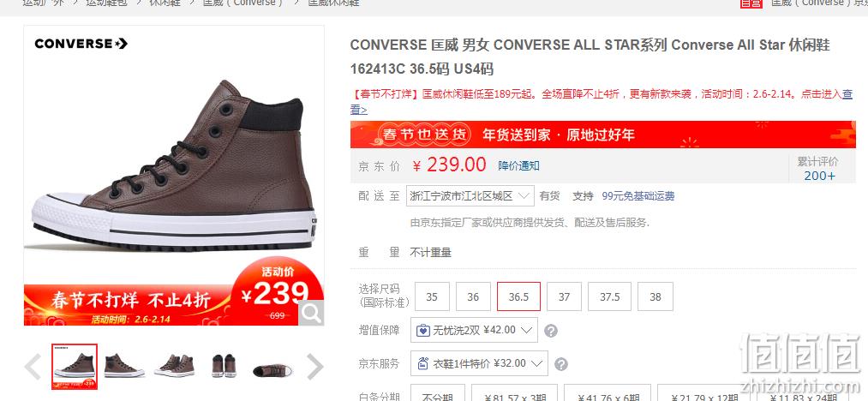Select the shoe pair back view thumbnail

point(224,366)
